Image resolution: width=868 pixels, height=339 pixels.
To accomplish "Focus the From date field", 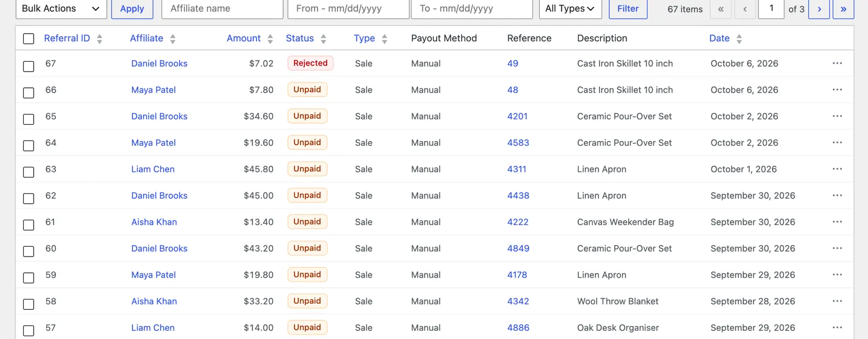I will [348, 9].
